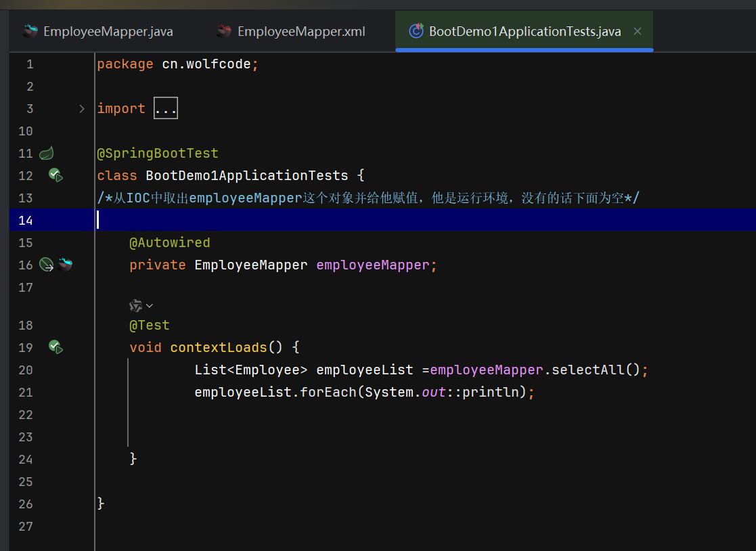756x551 pixels.
Task: Click the @Test annotation
Action: pyautogui.click(x=150, y=326)
